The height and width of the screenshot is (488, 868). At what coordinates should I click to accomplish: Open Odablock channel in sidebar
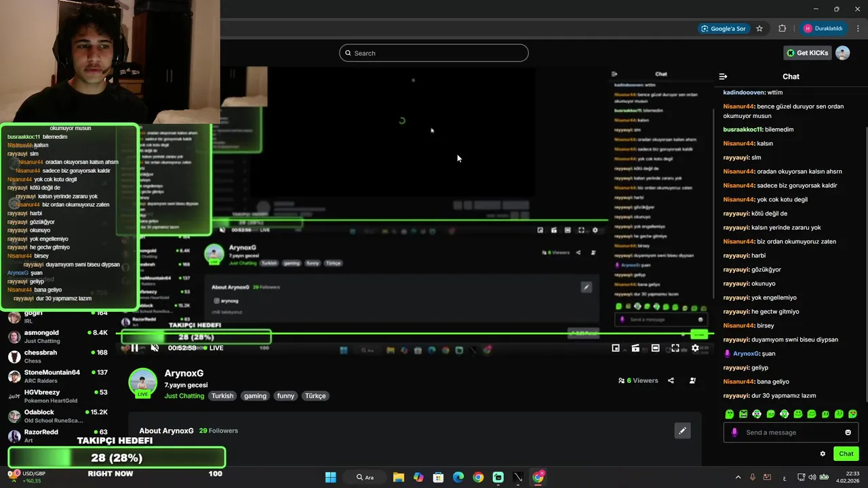58,415
